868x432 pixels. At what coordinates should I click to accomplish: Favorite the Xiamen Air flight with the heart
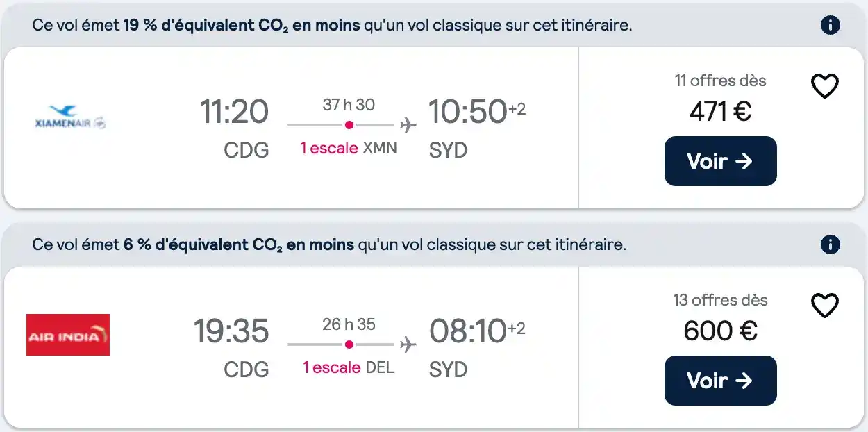(x=825, y=86)
